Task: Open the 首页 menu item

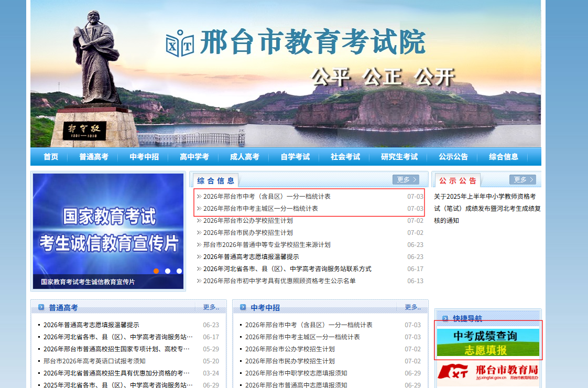Action: point(51,157)
